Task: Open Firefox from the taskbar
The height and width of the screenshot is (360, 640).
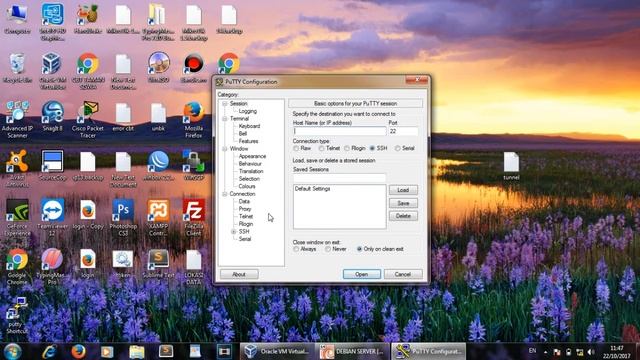Action: 78,351
